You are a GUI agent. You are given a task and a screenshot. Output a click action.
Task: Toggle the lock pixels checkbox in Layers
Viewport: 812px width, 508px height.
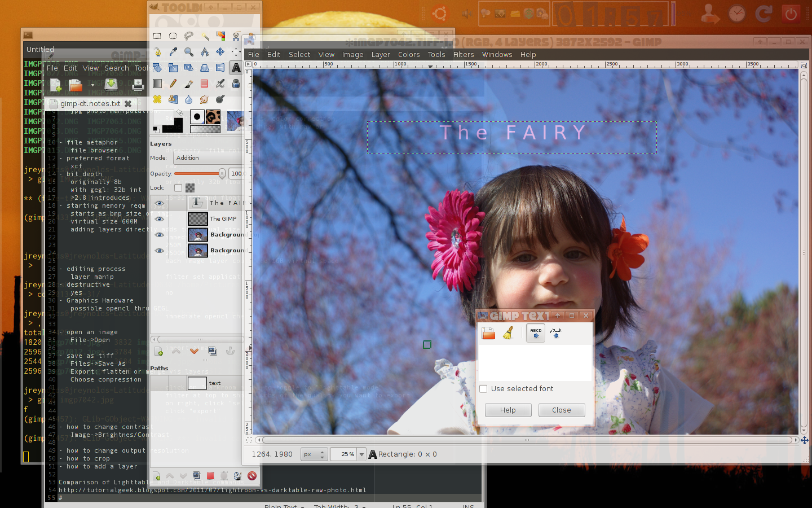(178, 188)
